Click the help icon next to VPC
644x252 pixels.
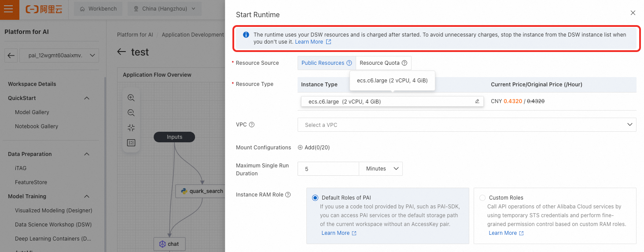click(x=252, y=125)
